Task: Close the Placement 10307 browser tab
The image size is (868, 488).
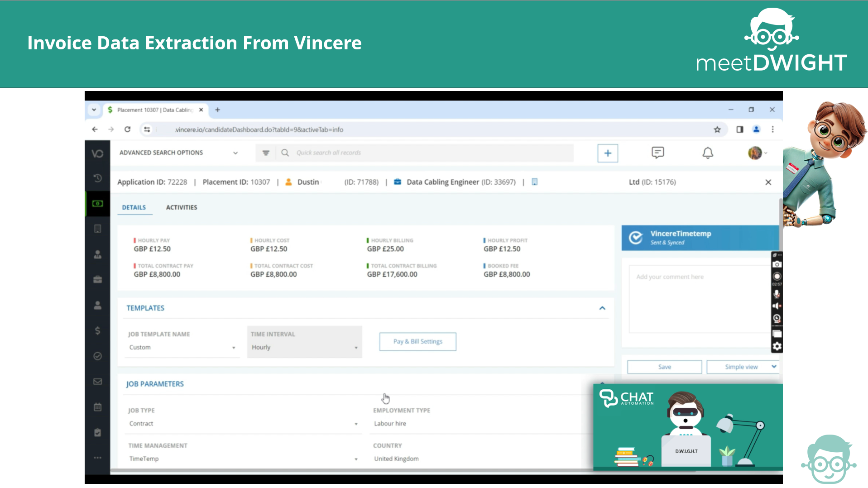Action: pyautogui.click(x=201, y=110)
